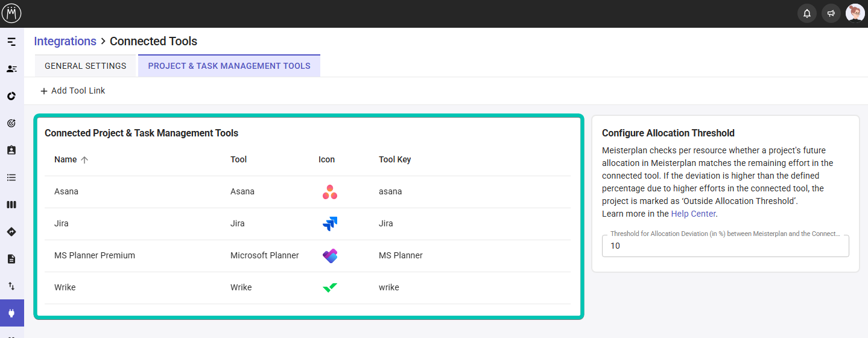Image resolution: width=868 pixels, height=338 pixels.
Task: Open the target goals sidebar icon
Action: coord(11,123)
